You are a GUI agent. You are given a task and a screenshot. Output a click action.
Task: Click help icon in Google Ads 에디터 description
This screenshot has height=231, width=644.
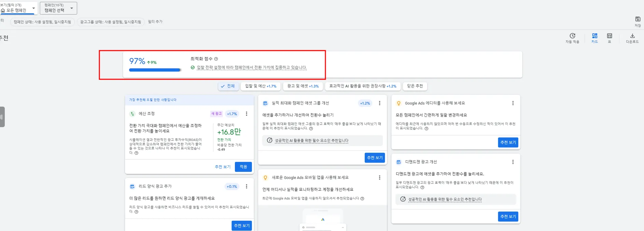(426, 128)
